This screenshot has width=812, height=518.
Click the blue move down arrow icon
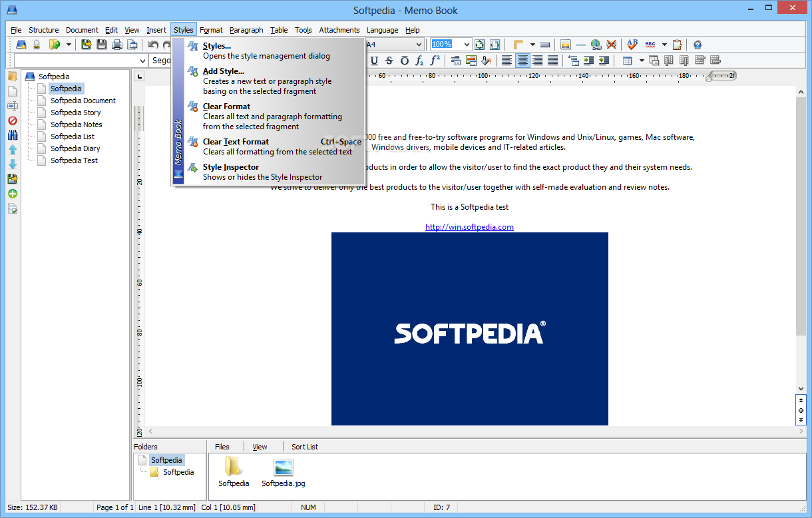point(13,164)
